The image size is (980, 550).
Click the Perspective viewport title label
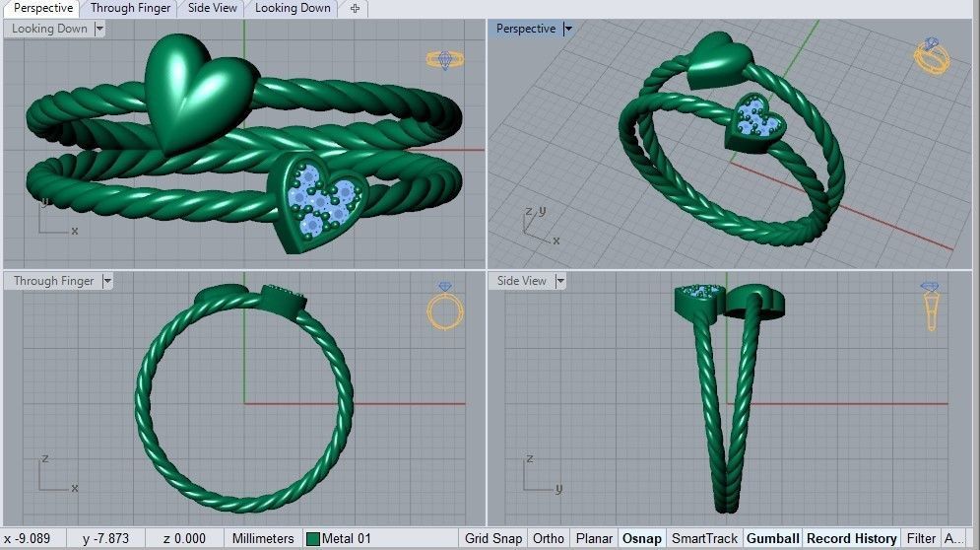coord(526,29)
